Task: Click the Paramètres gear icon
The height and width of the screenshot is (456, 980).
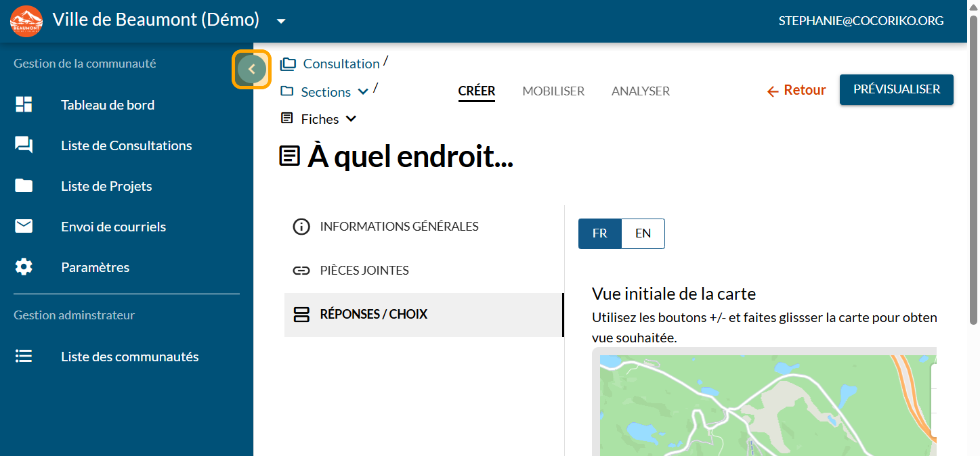Action: pyautogui.click(x=24, y=267)
